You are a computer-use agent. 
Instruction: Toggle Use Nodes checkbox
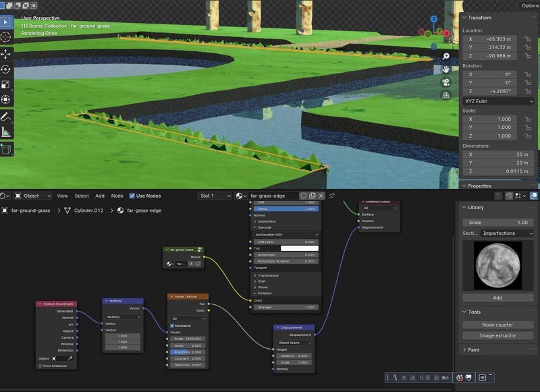point(132,196)
